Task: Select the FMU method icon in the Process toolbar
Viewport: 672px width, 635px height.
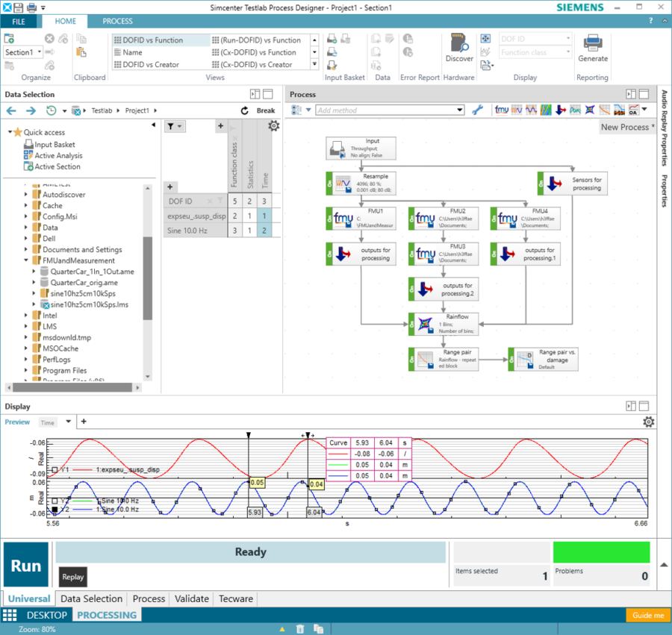Action: (502, 109)
